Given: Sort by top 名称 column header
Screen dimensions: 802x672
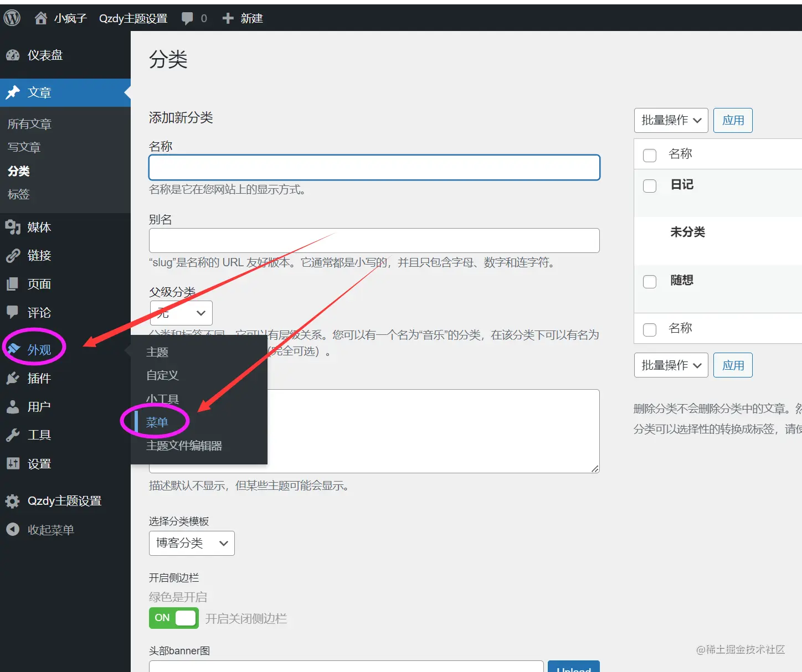Looking at the screenshot, I should coord(680,154).
